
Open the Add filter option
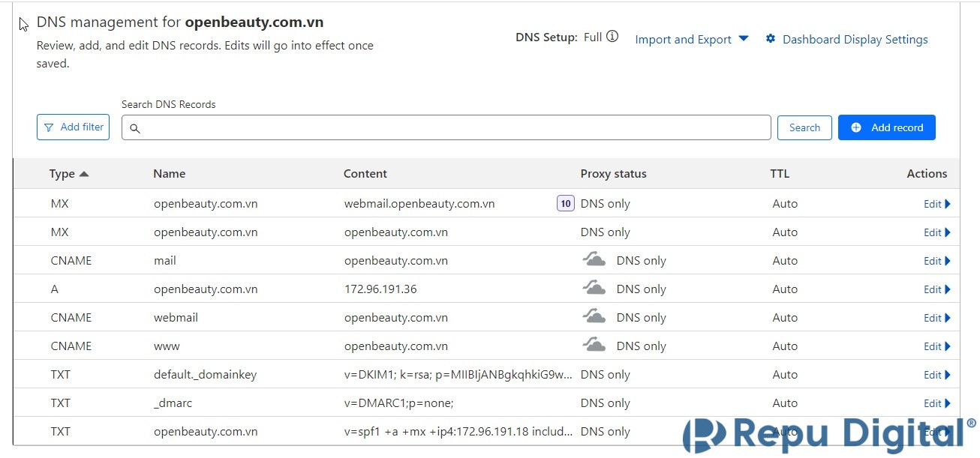pos(73,127)
